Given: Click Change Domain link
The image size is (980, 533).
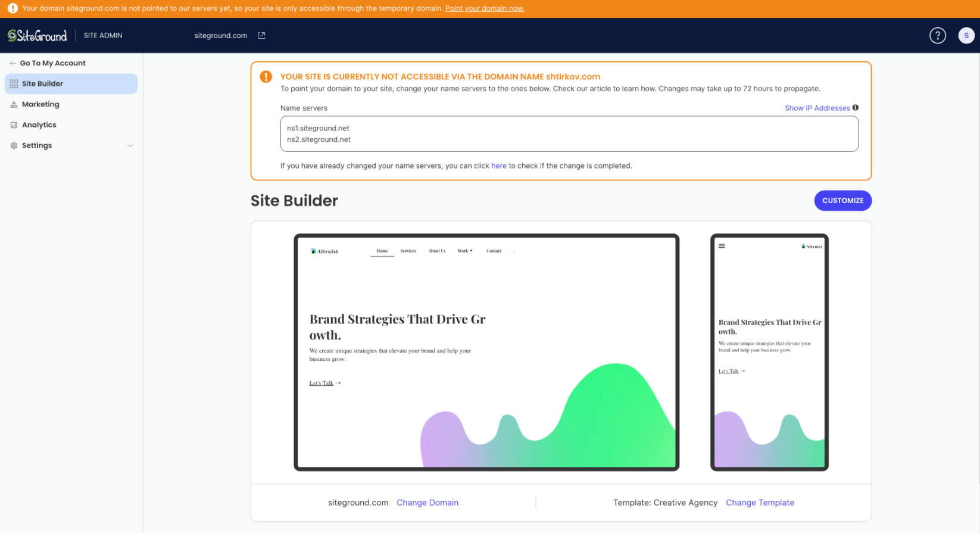Looking at the screenshot, I should (427, 503).
